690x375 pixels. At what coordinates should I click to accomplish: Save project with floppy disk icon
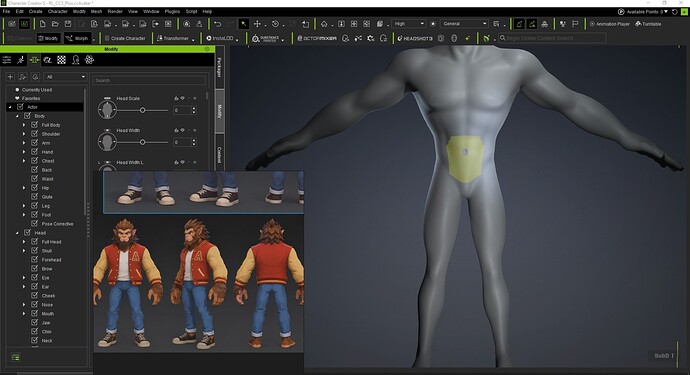pos(68,24)
